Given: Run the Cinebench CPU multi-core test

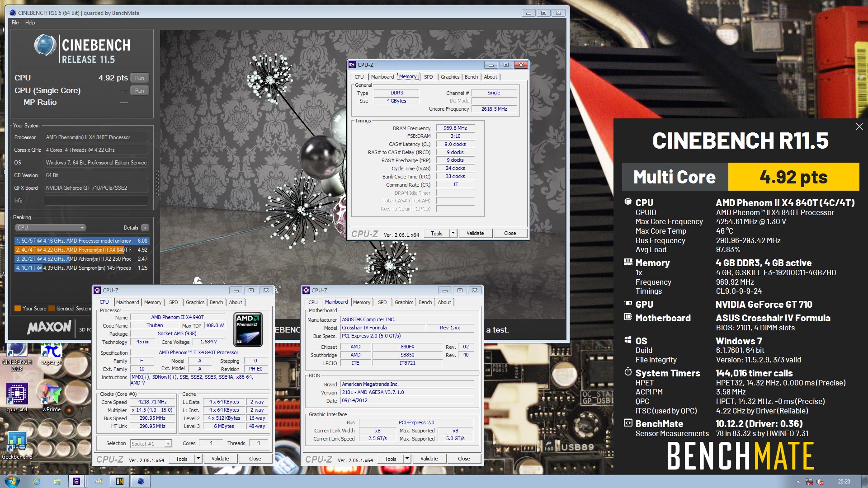Looking at the screenshot, I should (x=140, y=78).
